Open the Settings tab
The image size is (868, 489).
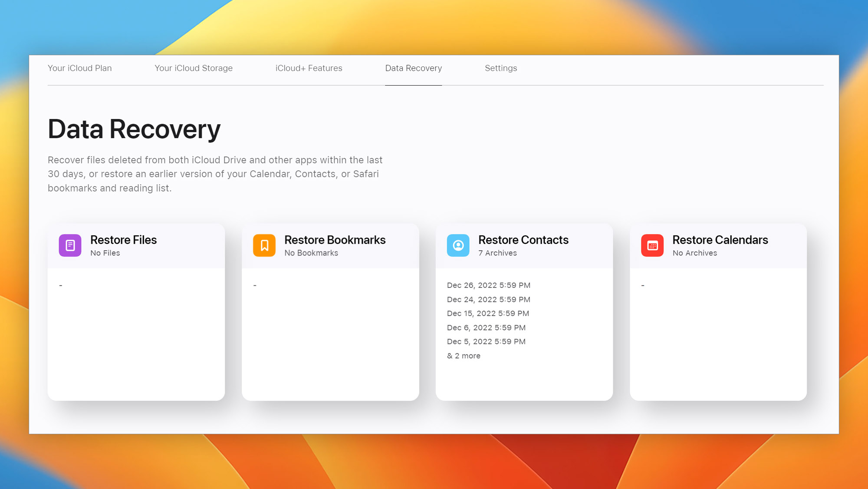point(501,68)
